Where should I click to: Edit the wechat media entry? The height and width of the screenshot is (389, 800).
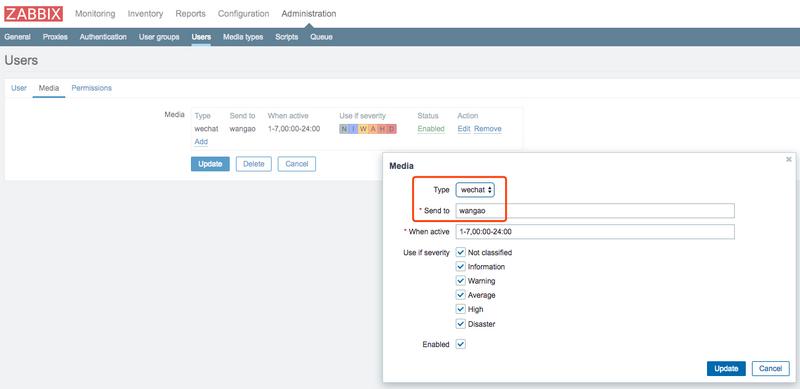(x=464, y=129)
